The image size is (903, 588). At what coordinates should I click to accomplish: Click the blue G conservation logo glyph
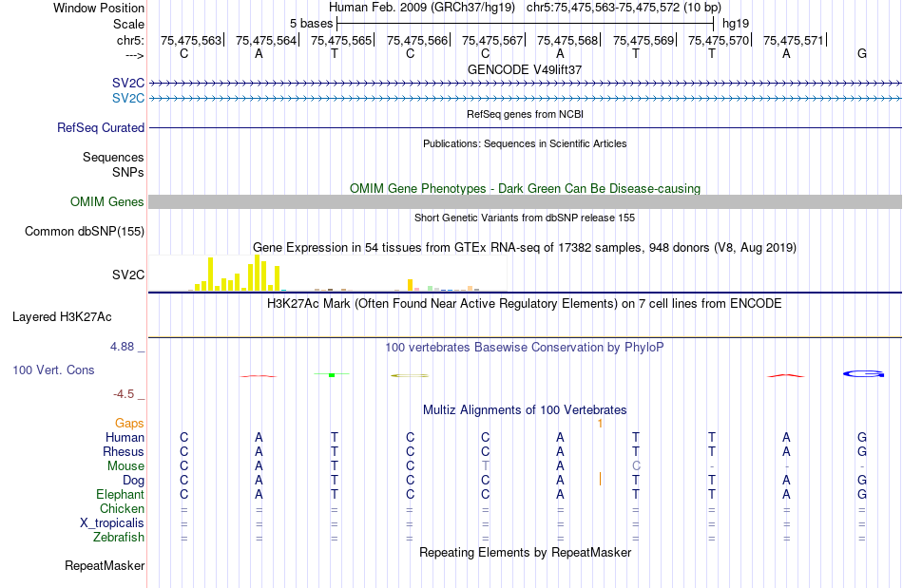click(x=863, y=374)
